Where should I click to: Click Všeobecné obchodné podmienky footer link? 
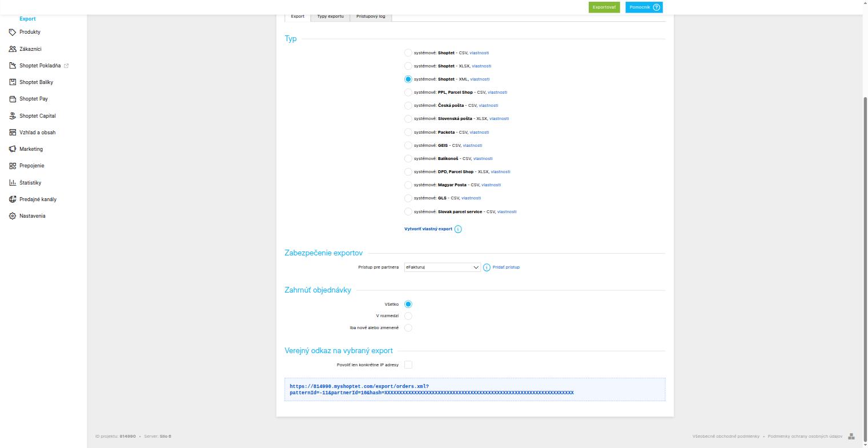pyautogui.click(x=726, y=437)
